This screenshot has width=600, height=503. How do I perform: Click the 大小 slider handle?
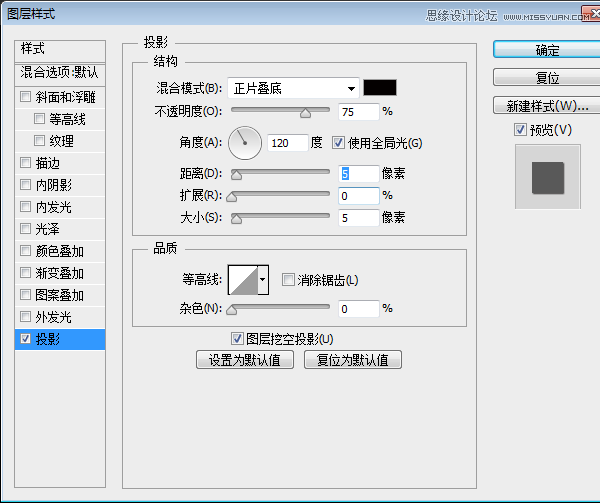coord(236,219)
